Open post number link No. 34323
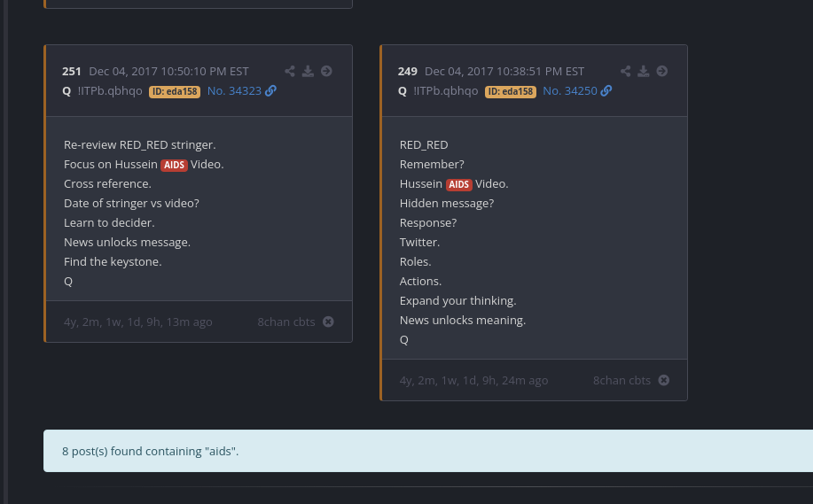This screenshot has height=504, width=813. (x=234, y=90)
